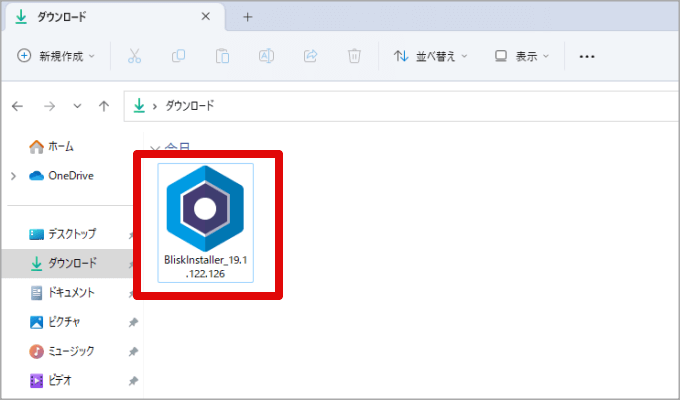Click the Copy icon in toolbar
Screen dimensions: 680x400
(x=178, y=56)
